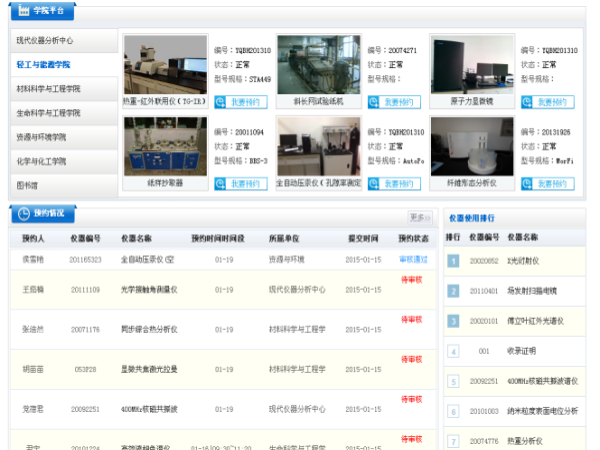Click rank 1 badge in usage ranking
Viewport: 600px width, 450px height.
[453, 261]
